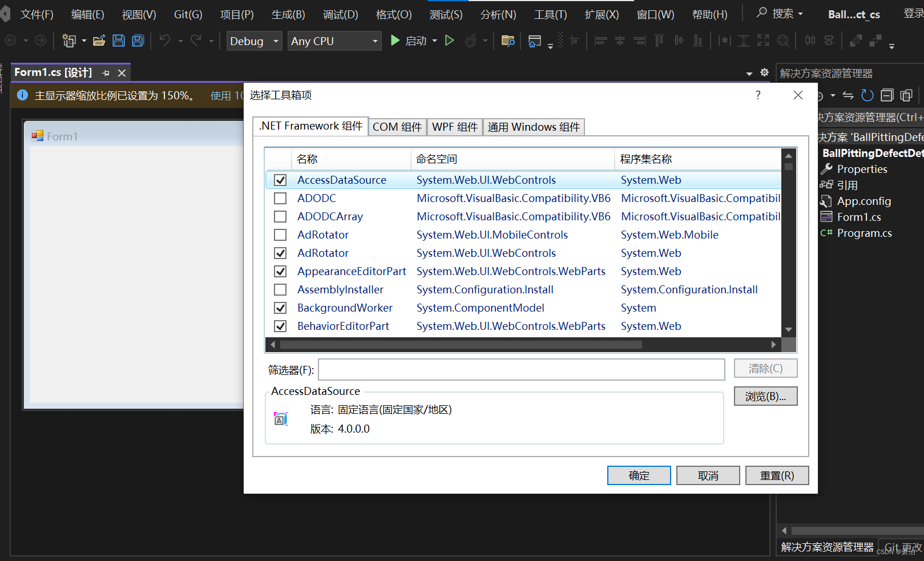Click the Show All Files icon in Solution Explorer
This screenshot has height=561, width=924.
tap(906, 95)
